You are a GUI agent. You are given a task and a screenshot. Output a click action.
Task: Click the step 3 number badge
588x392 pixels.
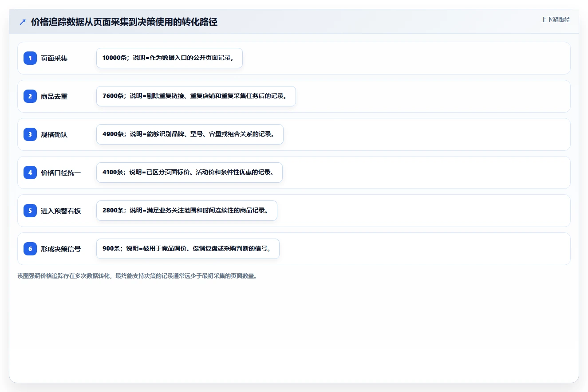(x=30, y=134)
